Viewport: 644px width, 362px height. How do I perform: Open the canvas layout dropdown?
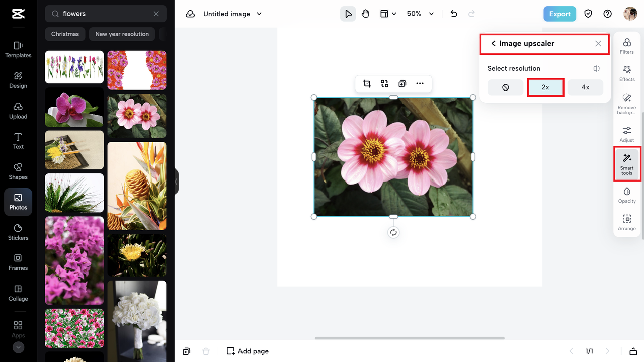coord(388,14)
